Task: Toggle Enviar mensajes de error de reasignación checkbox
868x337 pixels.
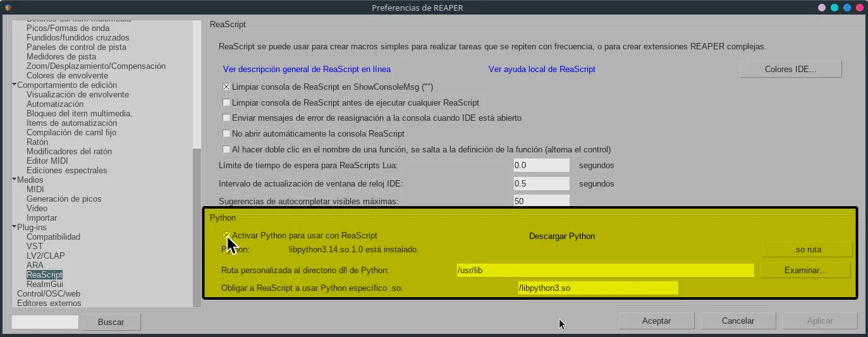Action: [226, 118]
